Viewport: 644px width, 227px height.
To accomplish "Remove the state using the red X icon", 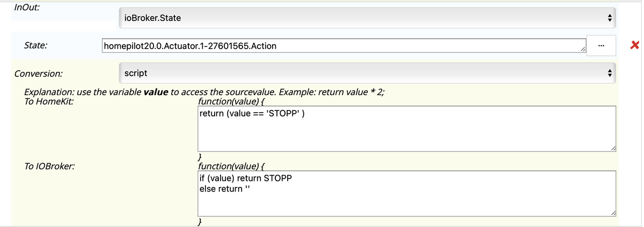I will pos(634,46).
